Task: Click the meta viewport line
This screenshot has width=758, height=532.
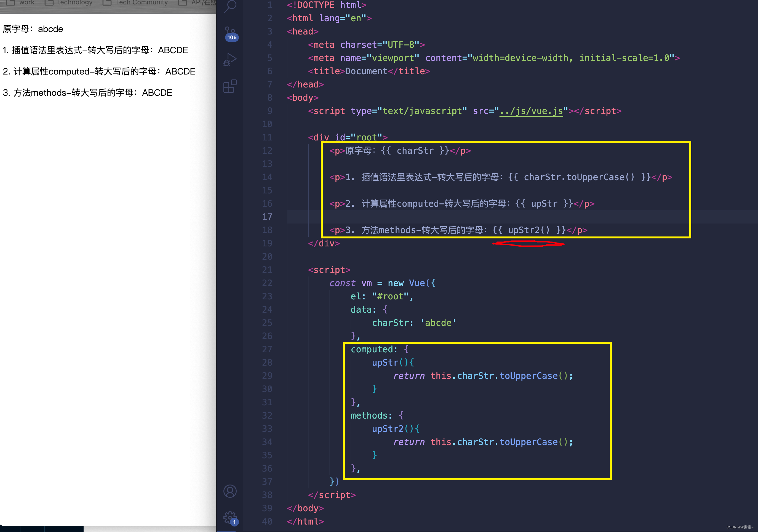Action: coord(494,58)
